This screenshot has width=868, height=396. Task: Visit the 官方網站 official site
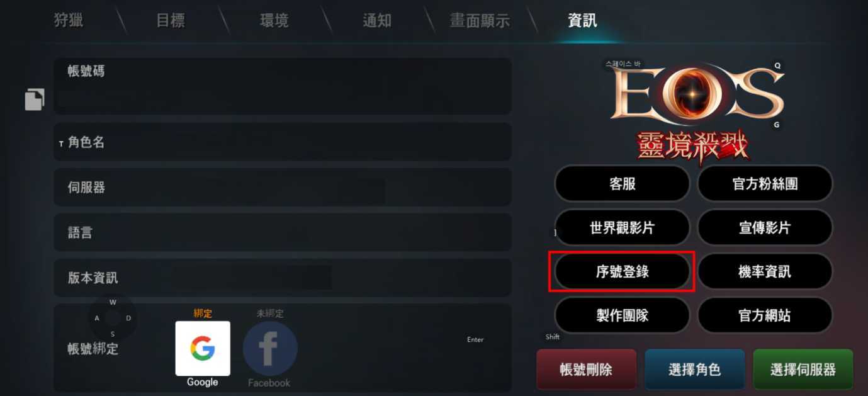(x=765, y=315)
